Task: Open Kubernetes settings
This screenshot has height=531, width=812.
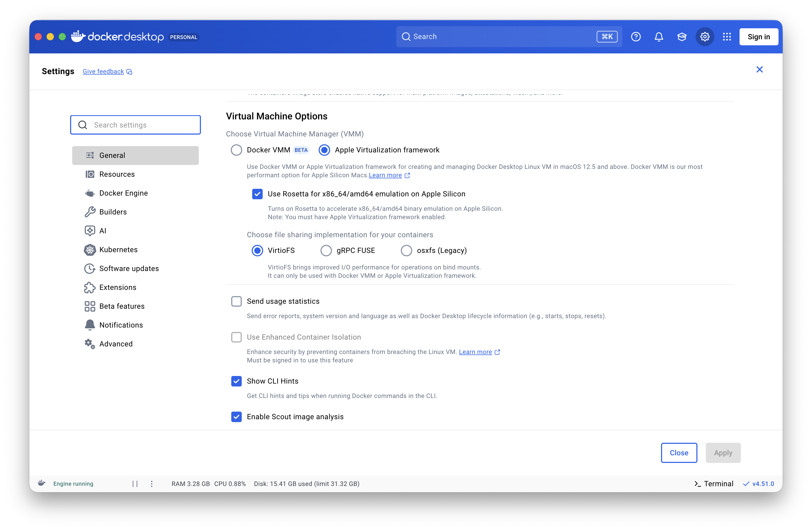Action: pos(136,250)
